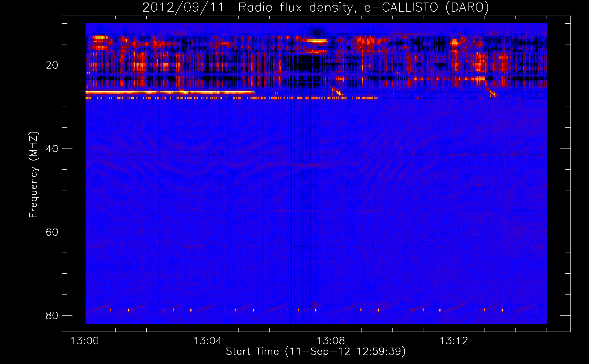Click the '40' frequency tick label

tap(52, 149)
